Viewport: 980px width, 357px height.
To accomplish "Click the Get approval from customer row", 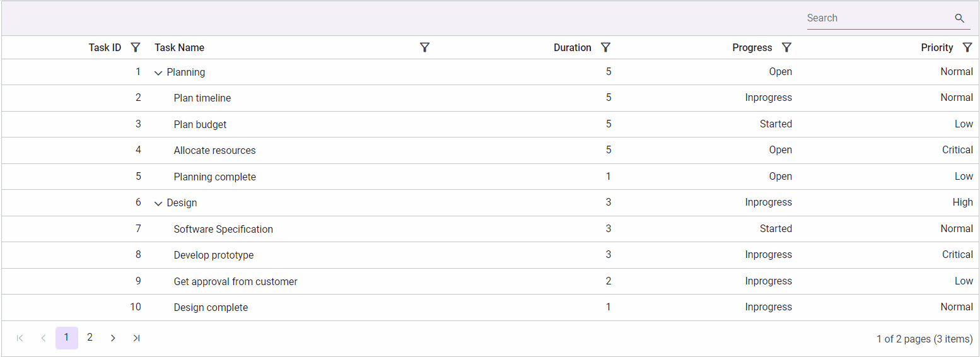I will (x=235, y=281).
